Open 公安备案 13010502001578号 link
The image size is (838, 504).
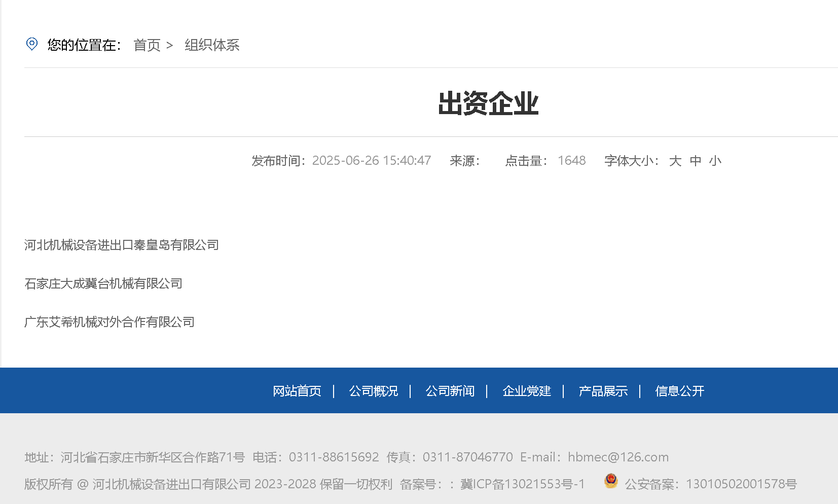[711, 484]
